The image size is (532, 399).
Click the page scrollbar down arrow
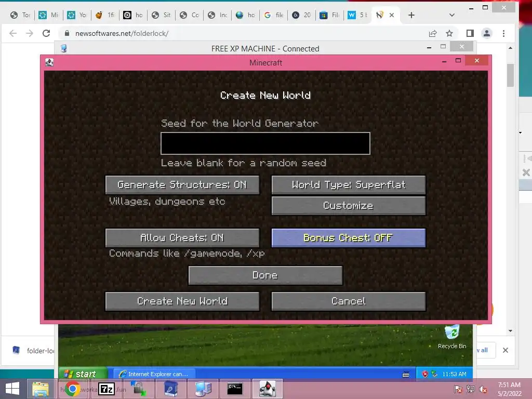coord(510,331)
